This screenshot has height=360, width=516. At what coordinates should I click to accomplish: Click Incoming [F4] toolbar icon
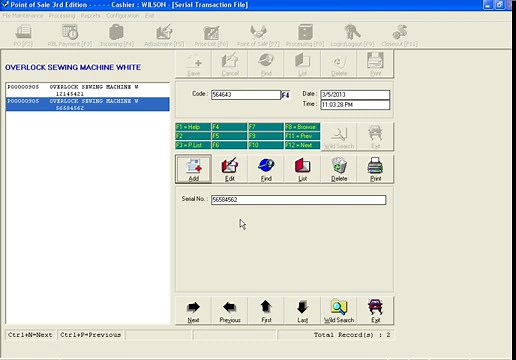coord(117,35)
